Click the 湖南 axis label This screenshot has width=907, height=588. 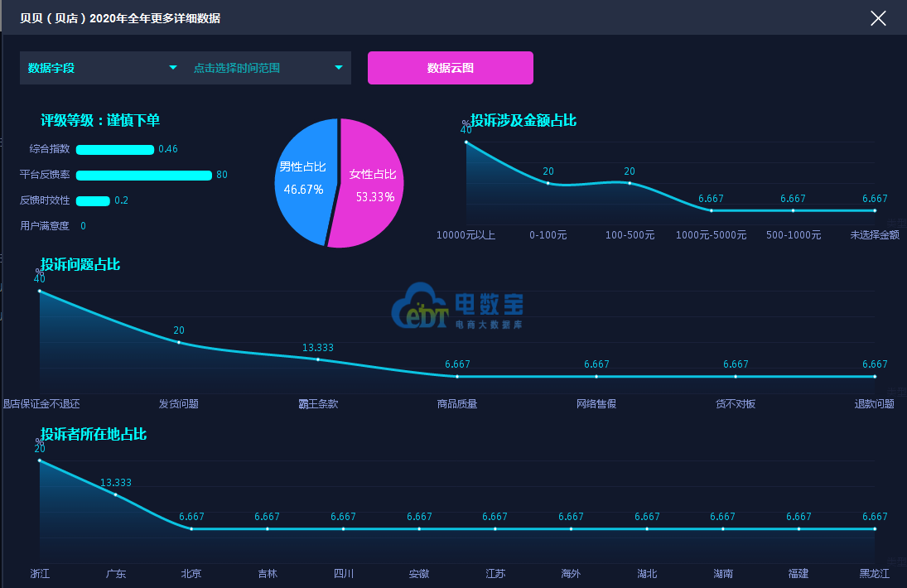(x=723, y=574)
